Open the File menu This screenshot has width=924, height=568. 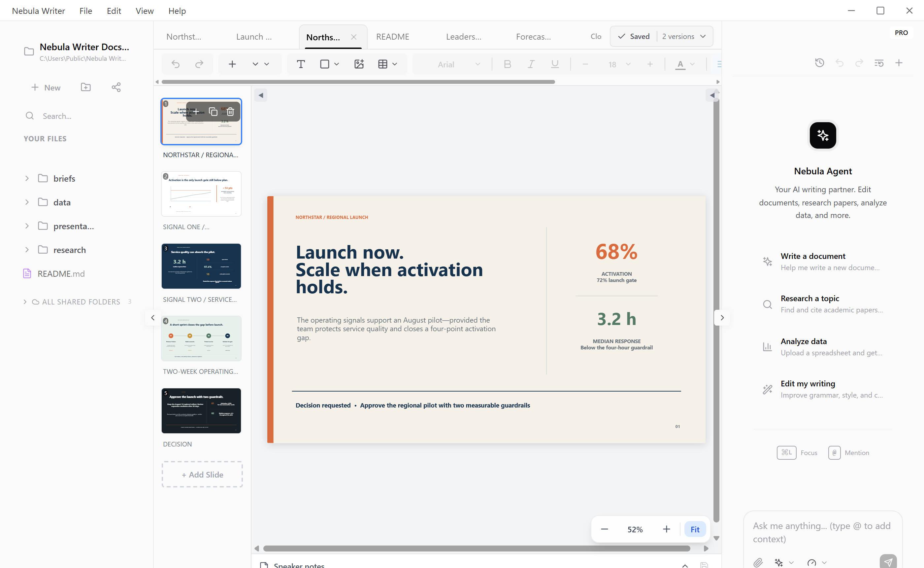[x=85, y=11]
